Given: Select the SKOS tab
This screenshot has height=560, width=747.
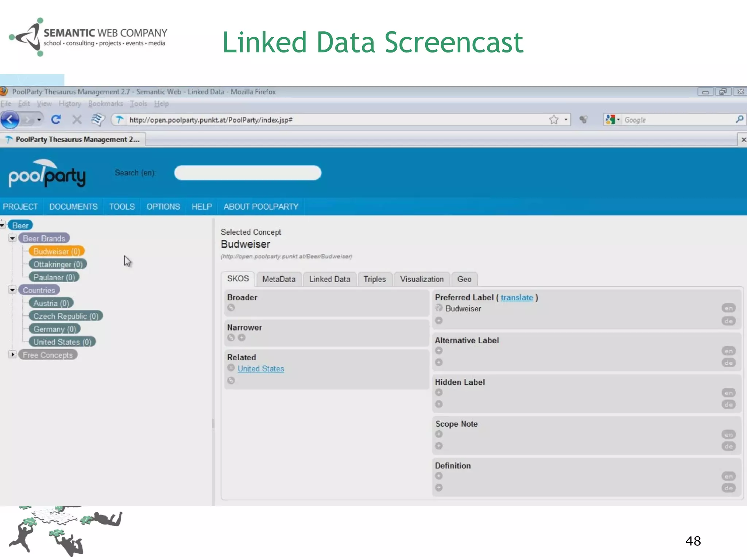Looking at the screenshot, I should pyautogui.click(x=238, y=279).
